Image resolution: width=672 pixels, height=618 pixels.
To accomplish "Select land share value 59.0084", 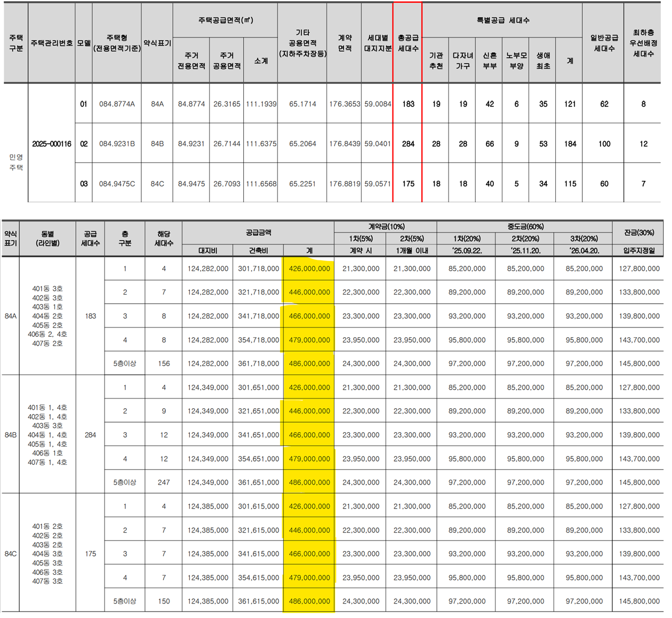I will 378,104.
